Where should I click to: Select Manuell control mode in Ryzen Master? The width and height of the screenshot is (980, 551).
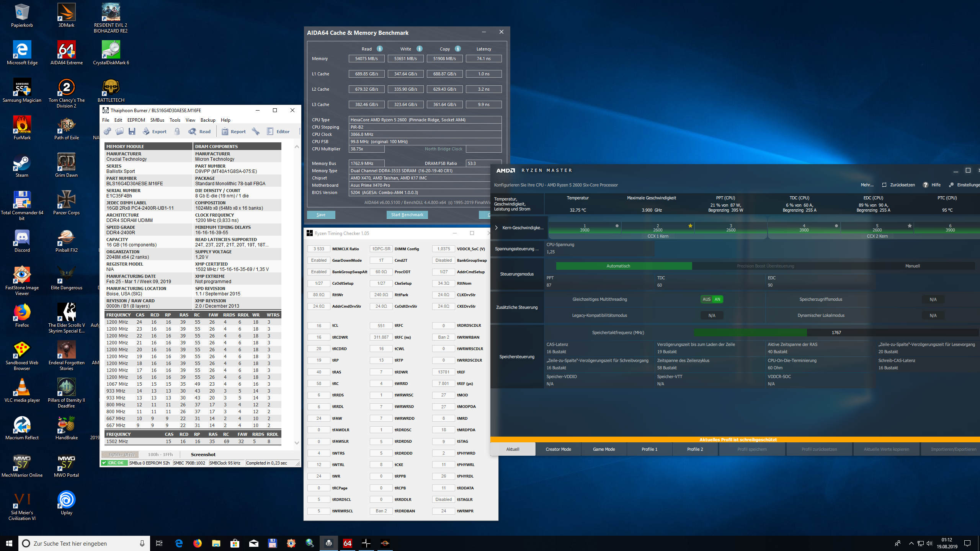912,266
